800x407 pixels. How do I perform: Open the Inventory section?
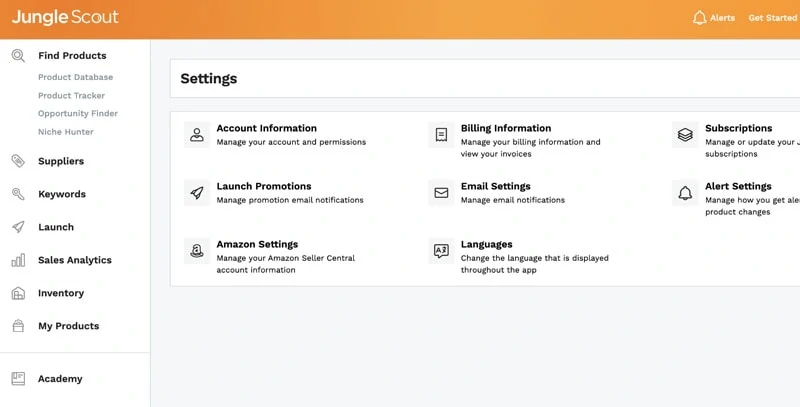pos(61,293)
